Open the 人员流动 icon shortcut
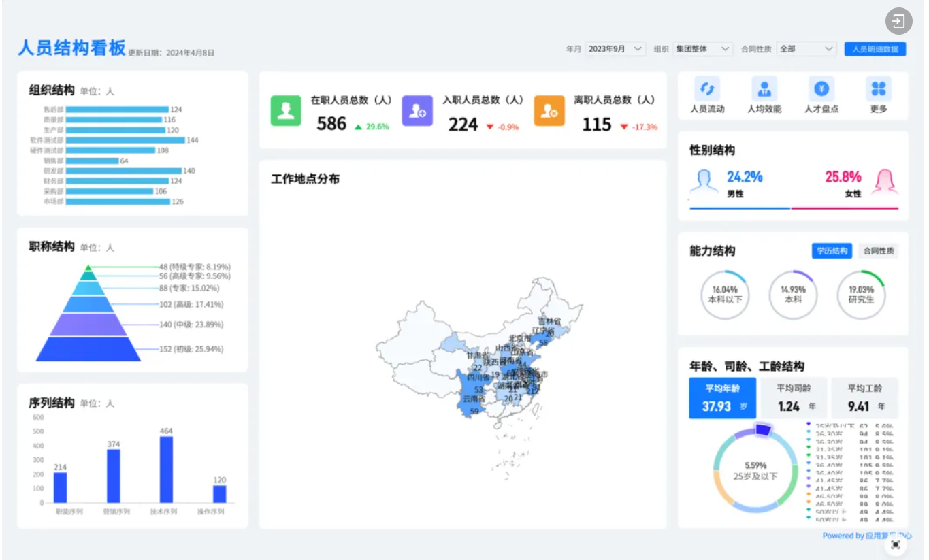This screenshot has width=929, height=560. coord(707,89)
